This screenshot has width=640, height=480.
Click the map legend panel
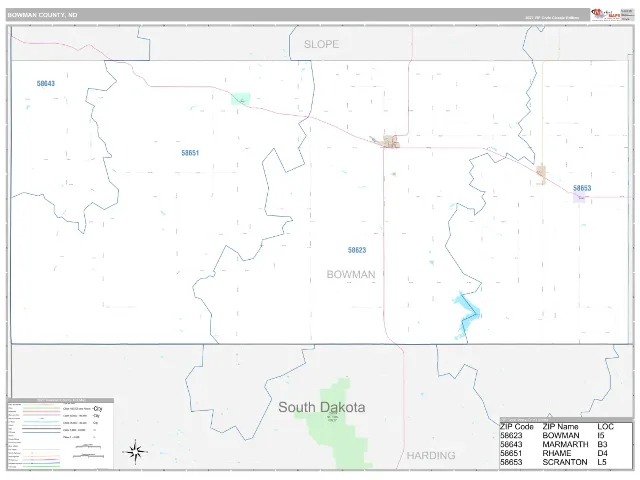point(60,433)
